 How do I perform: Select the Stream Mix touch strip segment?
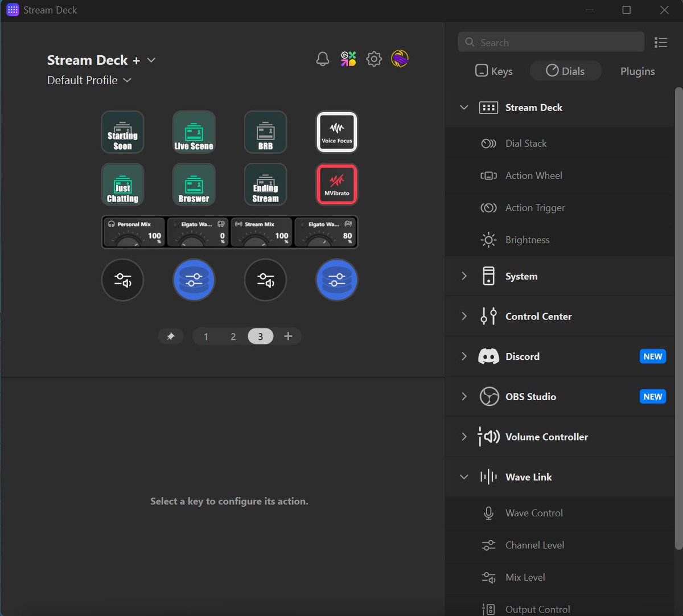[x=261, y=232]
